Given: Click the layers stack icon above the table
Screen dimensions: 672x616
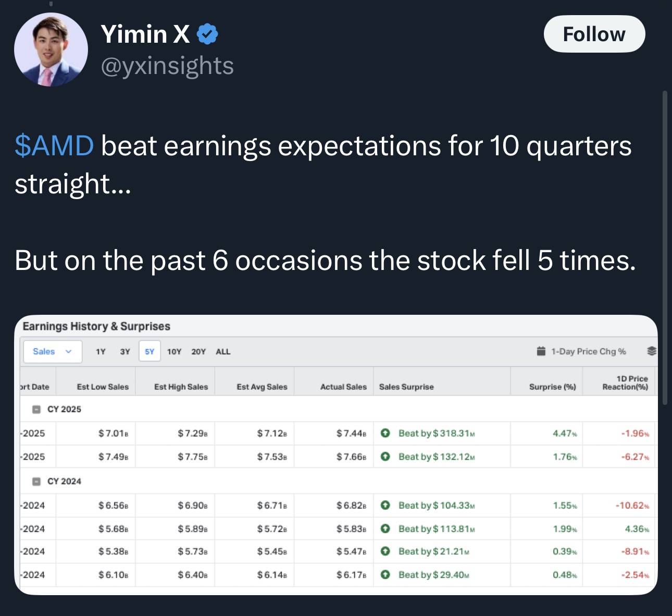Looking at the screenshot, I should [651, 351].
